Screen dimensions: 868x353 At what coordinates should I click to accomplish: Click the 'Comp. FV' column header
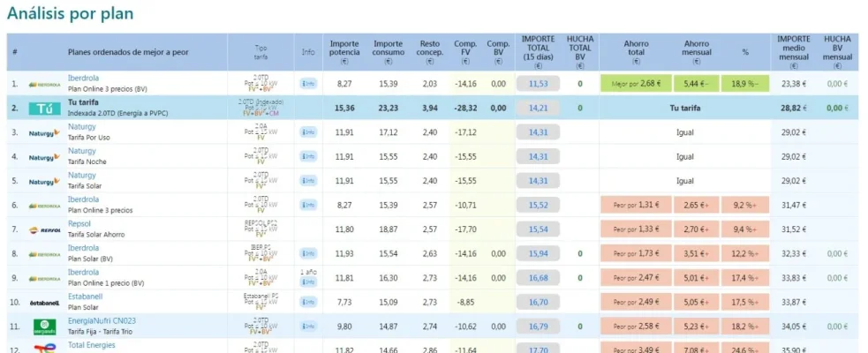465,52
